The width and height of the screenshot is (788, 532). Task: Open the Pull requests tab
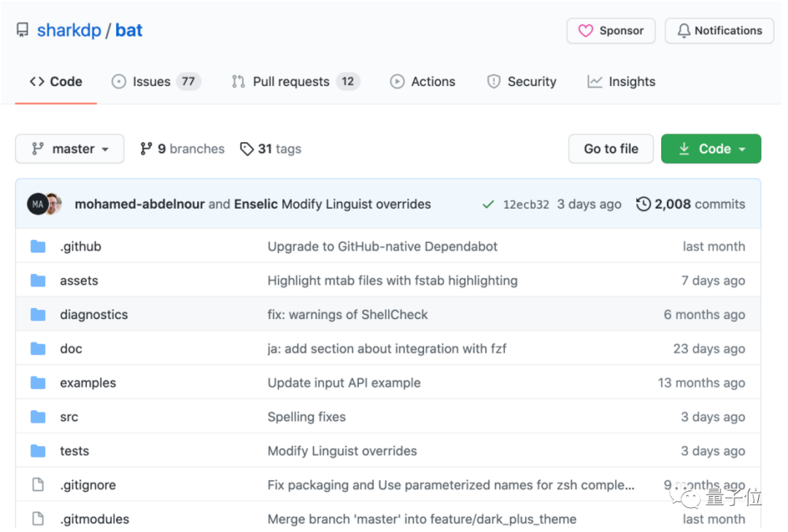pyautogui.click(x=295, y=82)
